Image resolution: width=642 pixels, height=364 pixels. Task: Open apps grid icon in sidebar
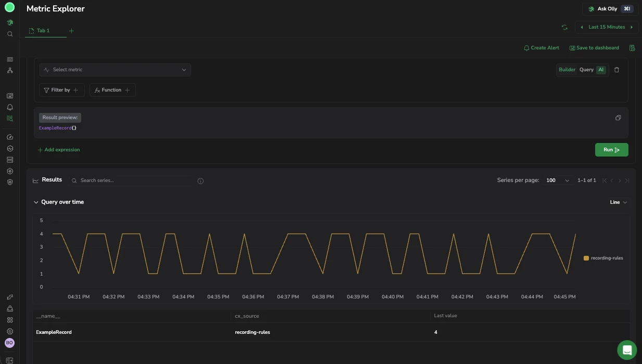click(9, 320)
